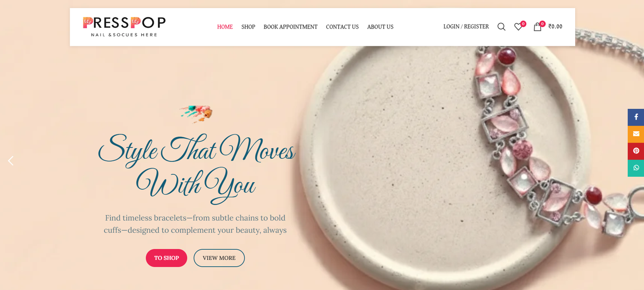Screen dimensions: 644x290
Task: Open the Book Appointment page
Action: point(291,27)
